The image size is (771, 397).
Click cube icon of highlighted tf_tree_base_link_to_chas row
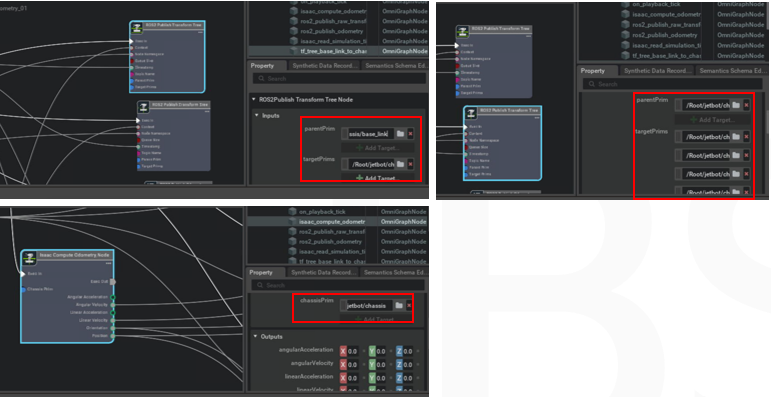[294, 51]
